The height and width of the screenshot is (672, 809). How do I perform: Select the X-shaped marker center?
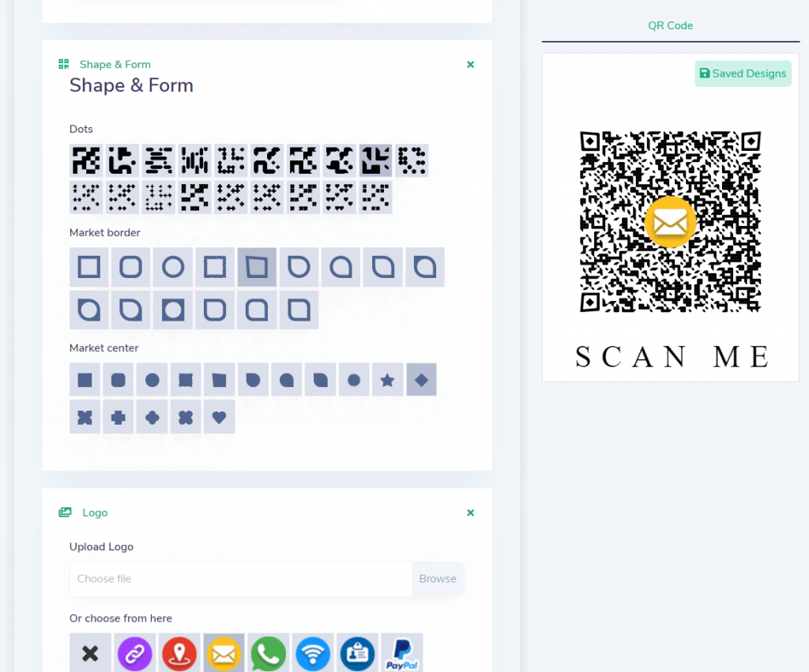(x=85, y=417)
